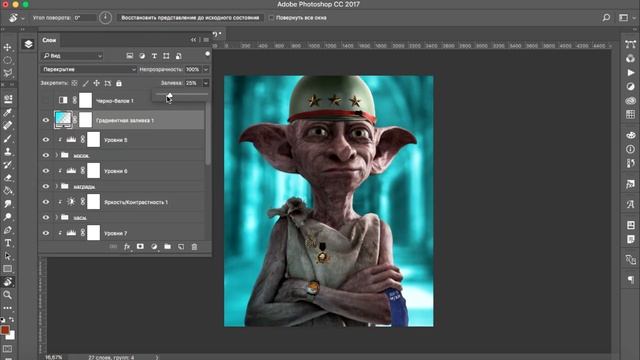Hide the 'Уровни 7' layer
The image size is (640, 360).
(46, 233)
